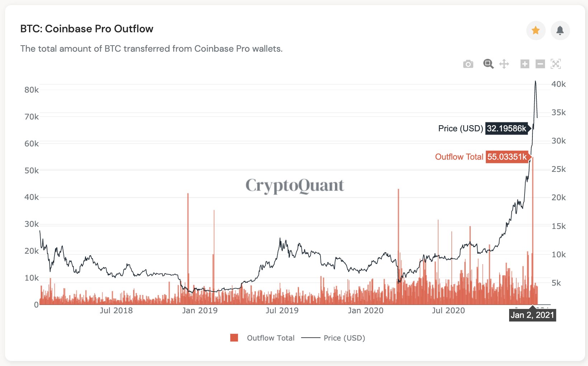Activate the pan arrows tool
Image resolution: width=588 pixels, height=366 pixels.
click(x=504, y=64)
